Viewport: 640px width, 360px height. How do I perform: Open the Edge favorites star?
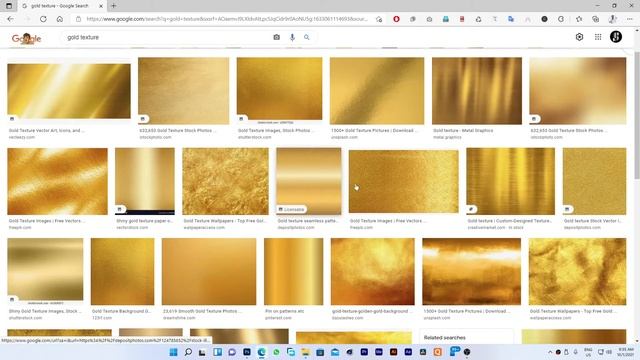tap(579, 19)
